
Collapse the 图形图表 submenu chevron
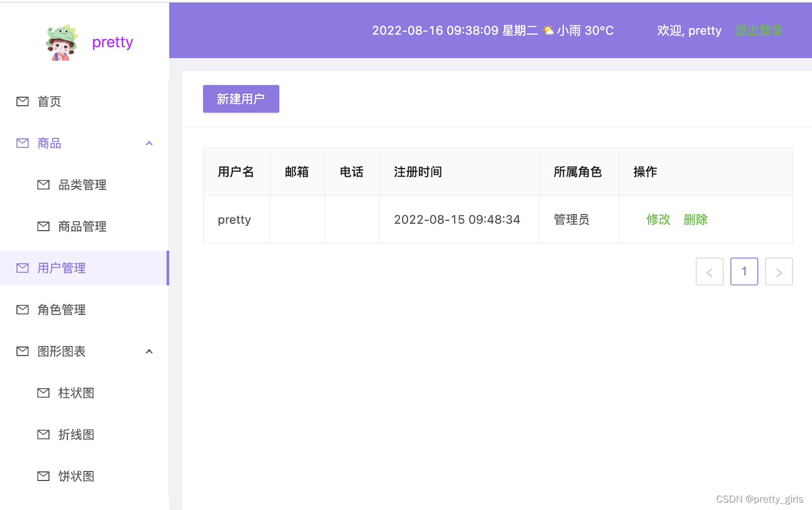pos(149,351)
